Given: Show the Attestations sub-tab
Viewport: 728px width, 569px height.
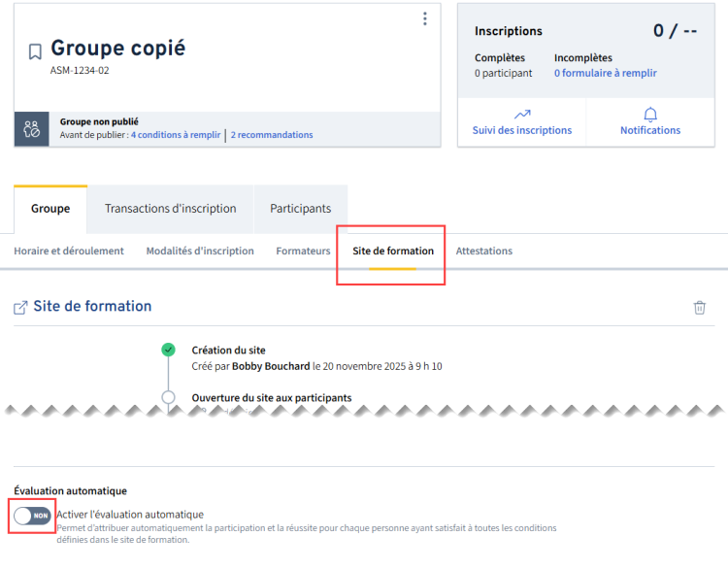Looking at the screenshot, I should click(x=484, y=251).
